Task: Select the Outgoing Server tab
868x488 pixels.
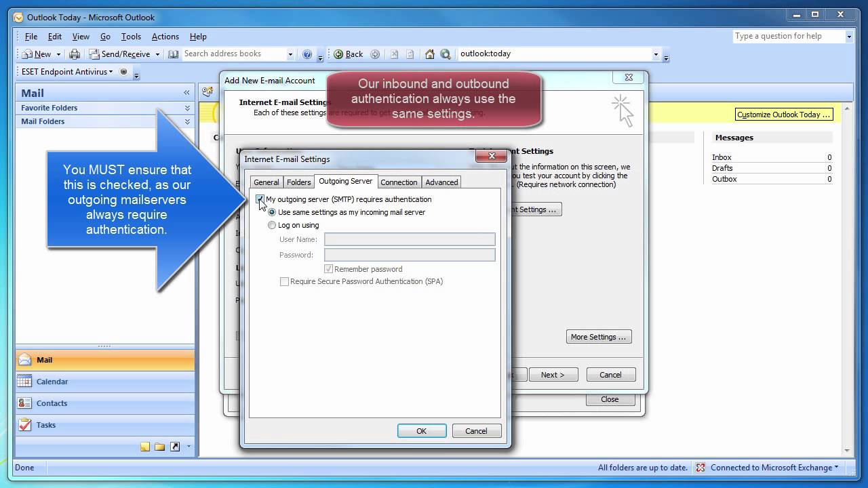Action: [345, 181]
